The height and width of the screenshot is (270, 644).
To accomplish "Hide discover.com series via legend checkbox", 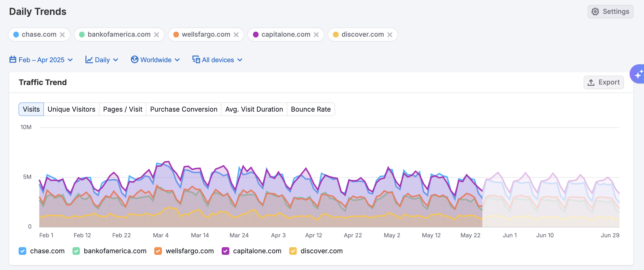I will tap(293, 251).
